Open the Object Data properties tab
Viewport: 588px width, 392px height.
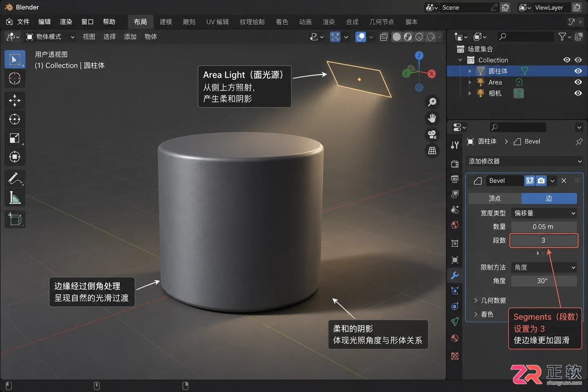[x=455, y=322]
